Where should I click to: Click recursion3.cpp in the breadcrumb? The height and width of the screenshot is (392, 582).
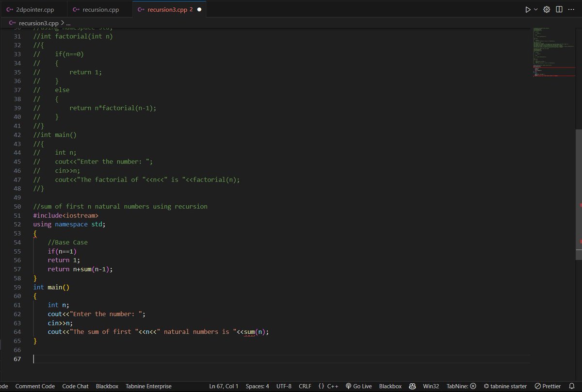click(38, 23)
